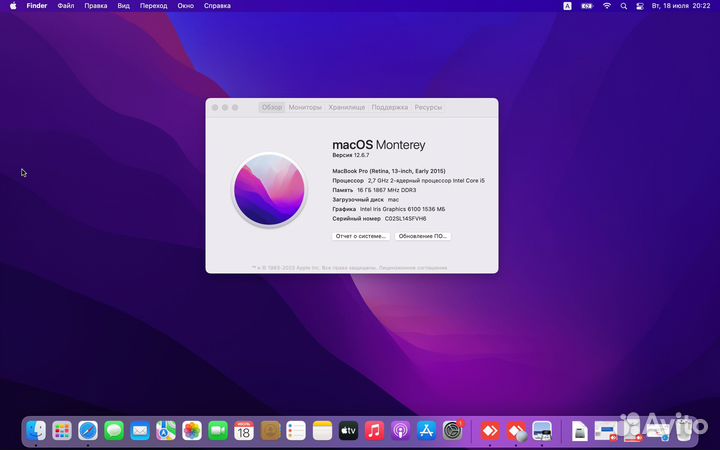
Task: Click the Память 16 ГБ 1867 MHz DDR3 line
Action: pos(374,190)
